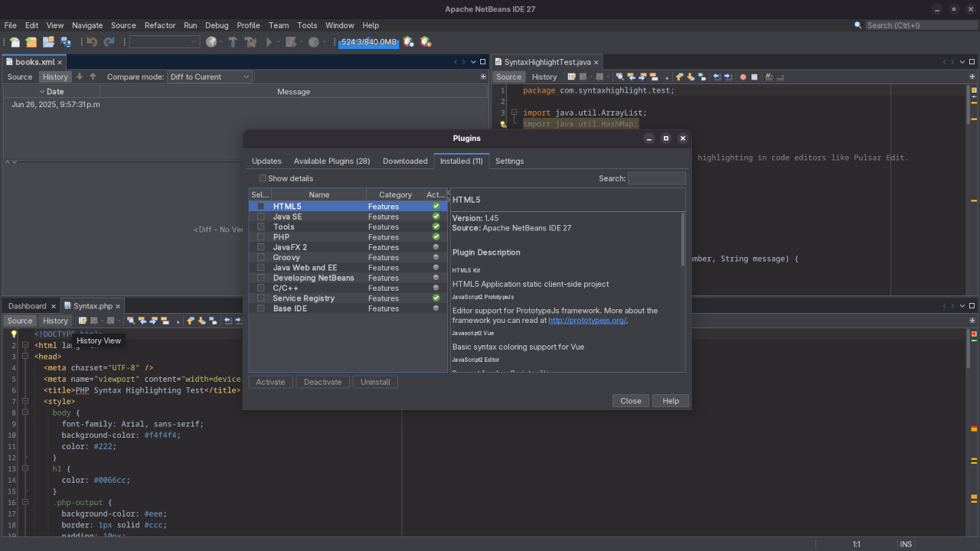Click Previous Bookmark icon in SyntaxHighlightTest.java toolbar
This screenshot has height=551, width=980.
pyautogui.click(x=679, y=77)
